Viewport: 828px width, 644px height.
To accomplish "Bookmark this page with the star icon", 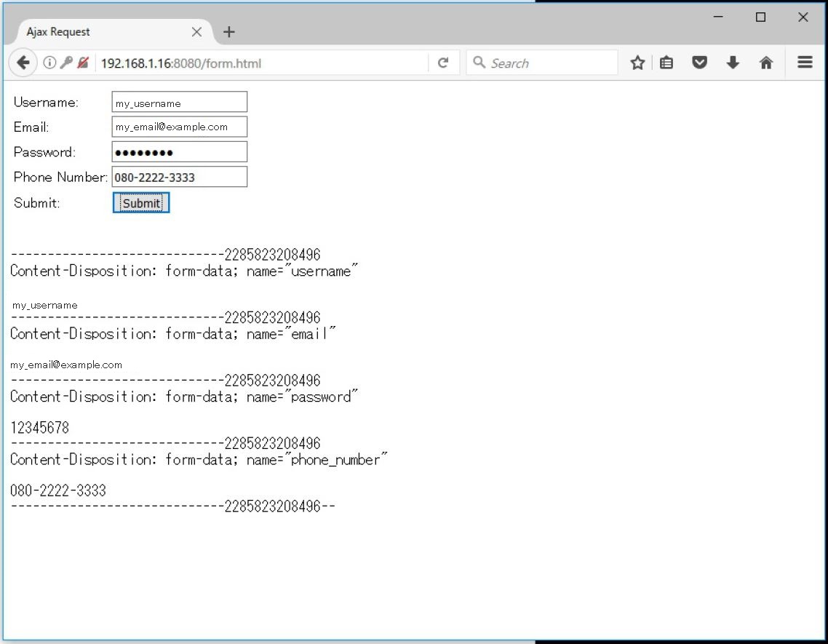I will click(x=637, y=63).
